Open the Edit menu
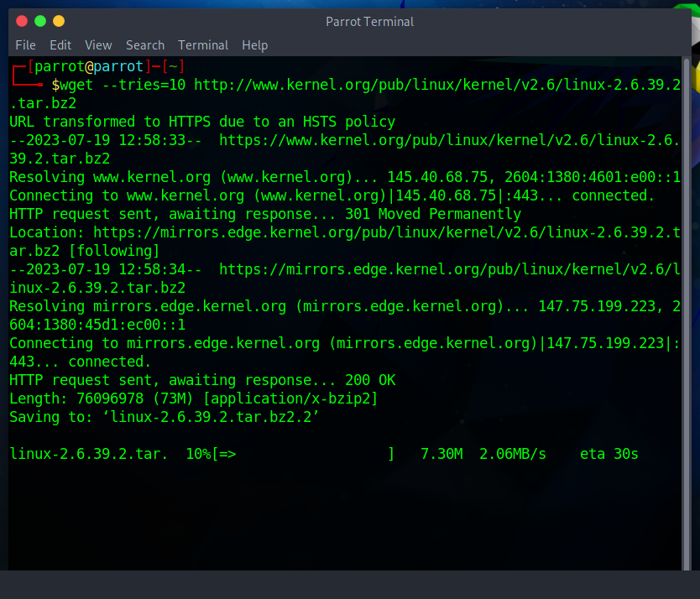 click(x=60, y=45)
